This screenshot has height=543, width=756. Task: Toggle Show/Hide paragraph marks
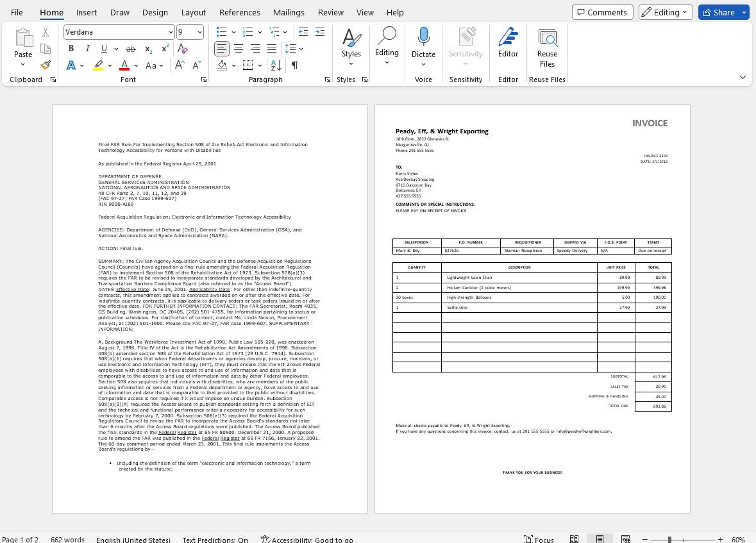294,65
